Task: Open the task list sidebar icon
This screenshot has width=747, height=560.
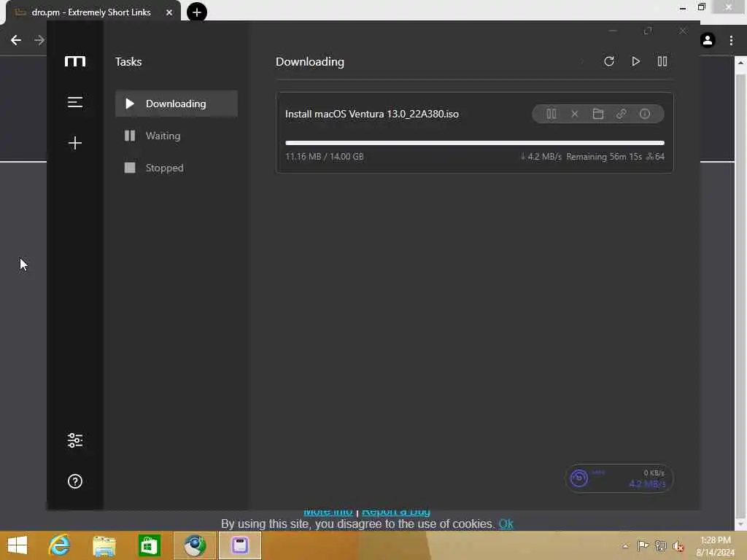Action: (x=75, y=102)
